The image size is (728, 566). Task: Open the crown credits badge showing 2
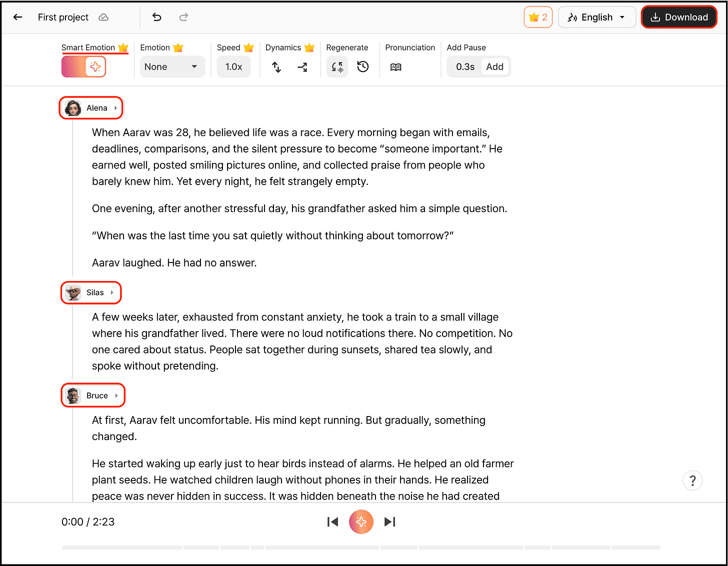click(x=538, y=17)
